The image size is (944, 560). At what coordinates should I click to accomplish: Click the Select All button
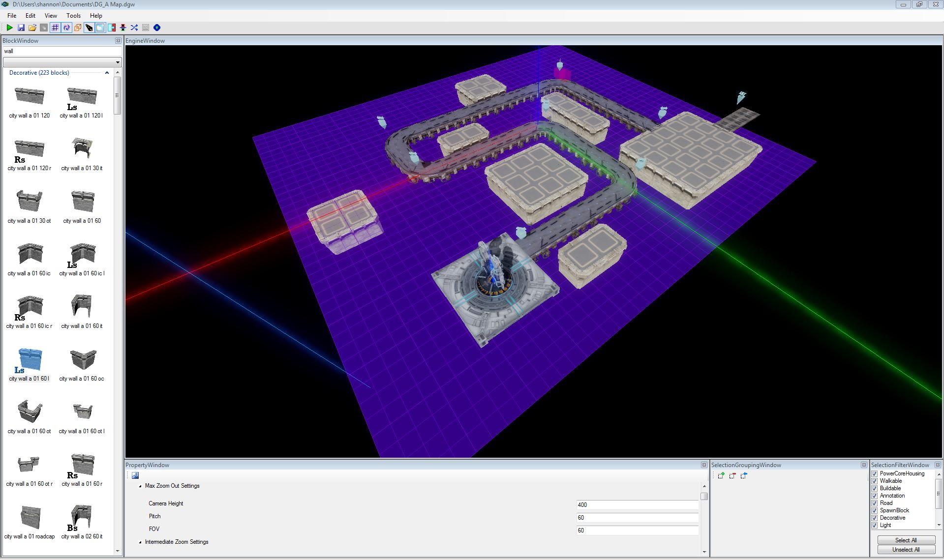(906, 540)
